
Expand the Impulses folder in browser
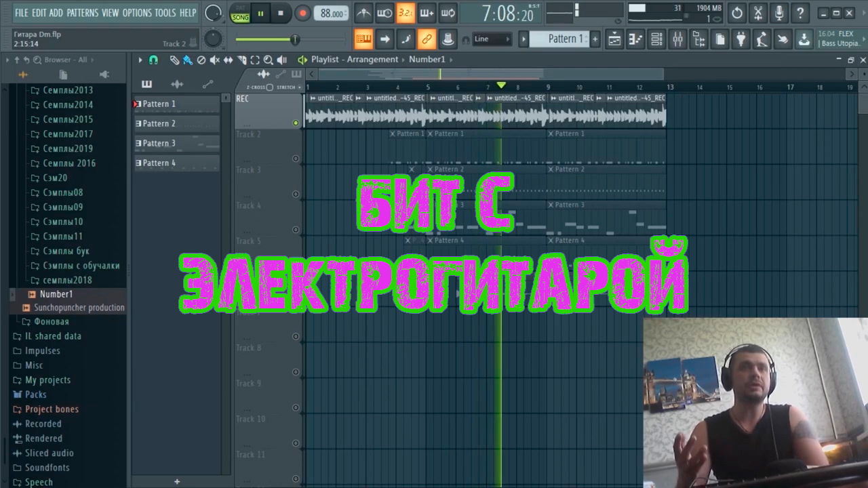tap(43, 351)
